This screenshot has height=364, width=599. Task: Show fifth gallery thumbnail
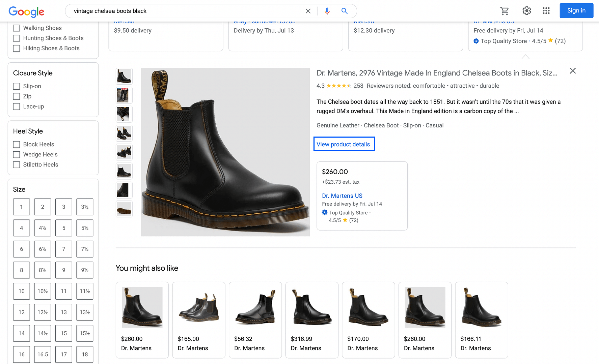124,152
